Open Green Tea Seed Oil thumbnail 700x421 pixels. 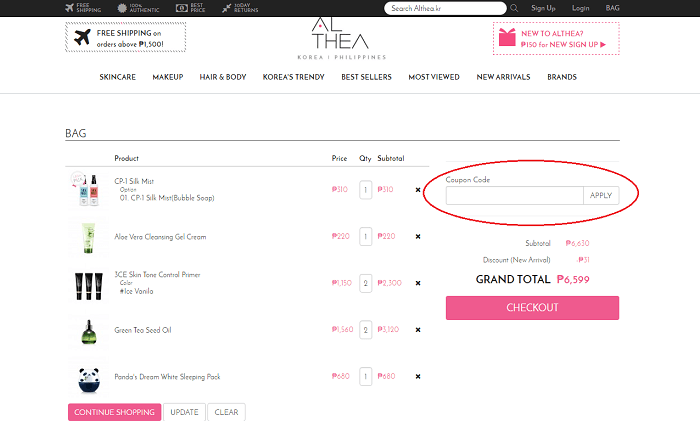click(88, 331)
